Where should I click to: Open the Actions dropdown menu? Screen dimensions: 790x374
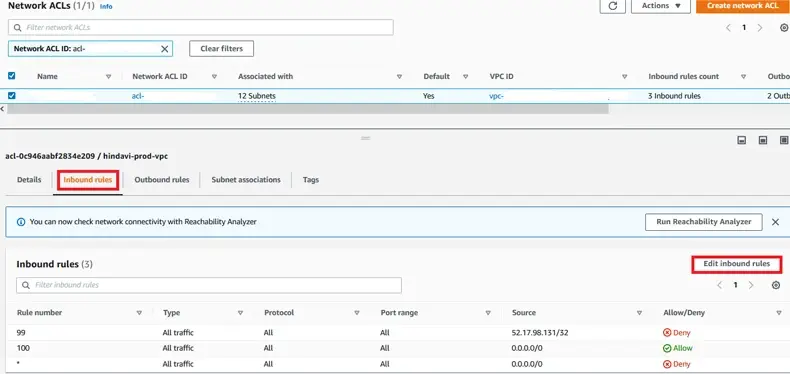coord(661,6)
